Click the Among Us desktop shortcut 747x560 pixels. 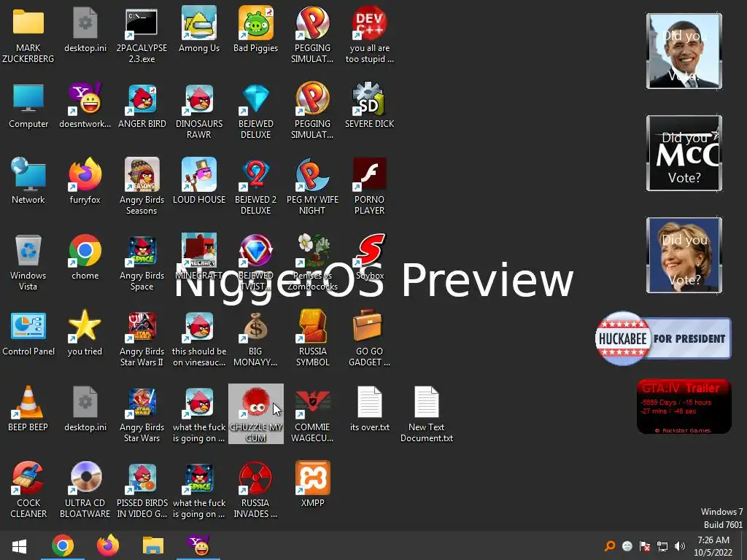pyautogui.click(x=199, y=23)
